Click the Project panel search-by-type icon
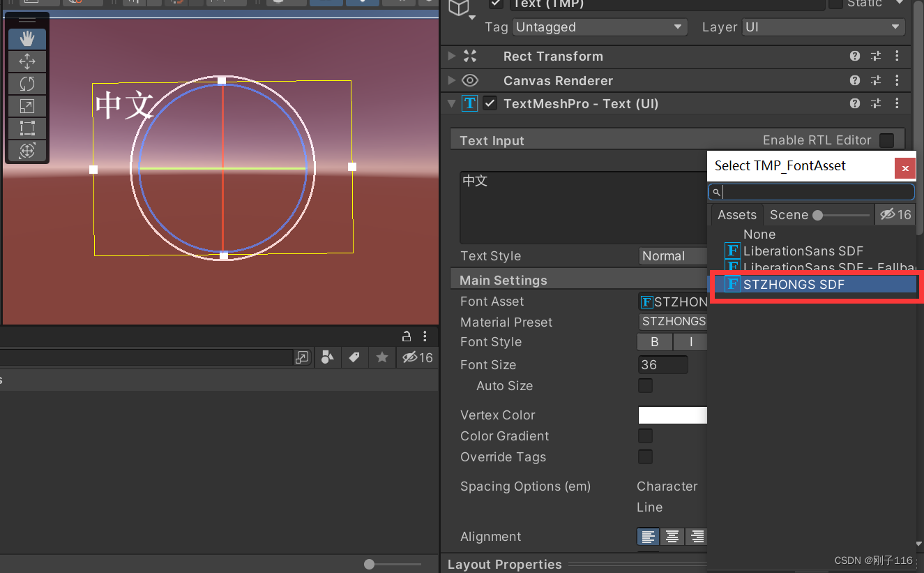This screenshot has width=924, height=573. [x=327, y=357]
